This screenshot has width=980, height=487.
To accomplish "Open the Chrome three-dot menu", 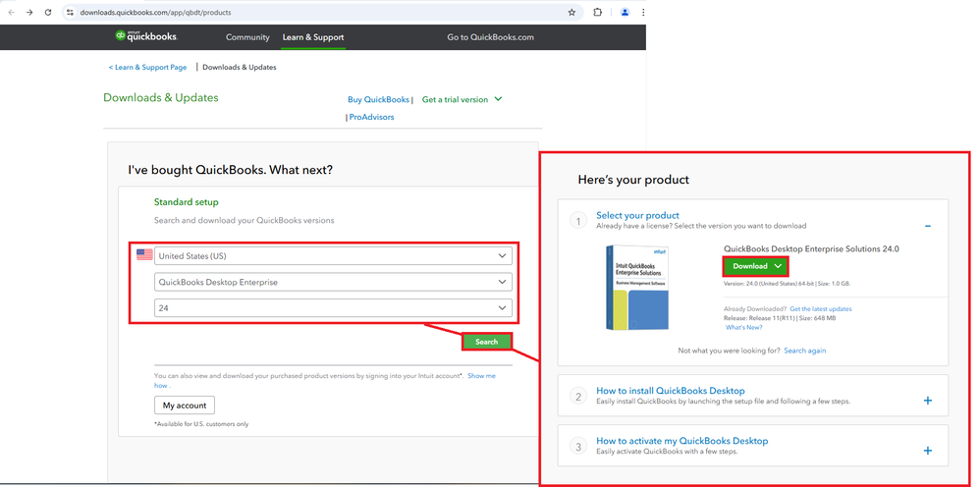I will (x=643, y=13).
